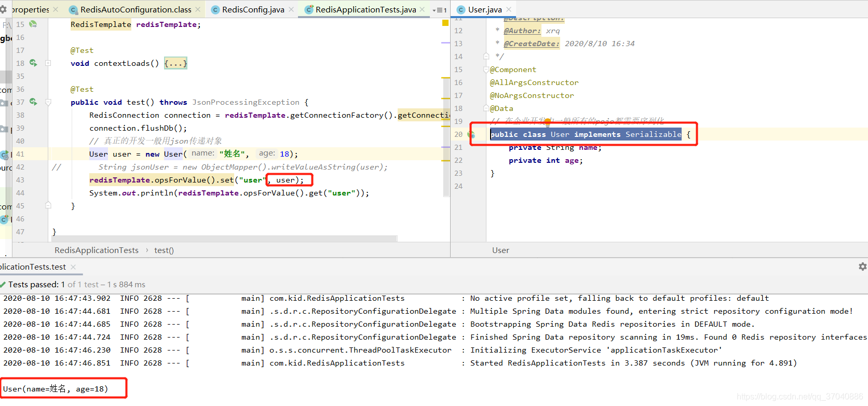Click RedisApplicationTests breadcrumb
The height and width of the screenshot is (406, 868).
pyautogui.click(x=97, y=250)
